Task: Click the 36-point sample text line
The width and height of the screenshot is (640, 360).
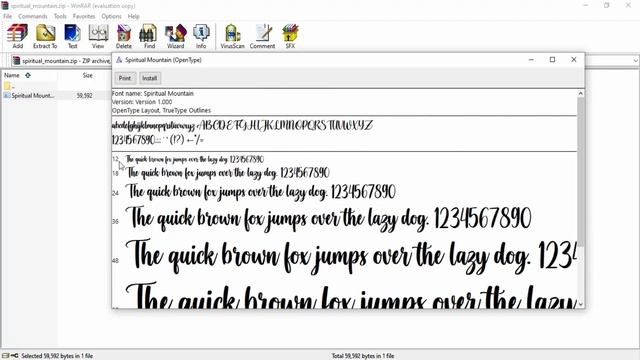Action: click(329, 218)
